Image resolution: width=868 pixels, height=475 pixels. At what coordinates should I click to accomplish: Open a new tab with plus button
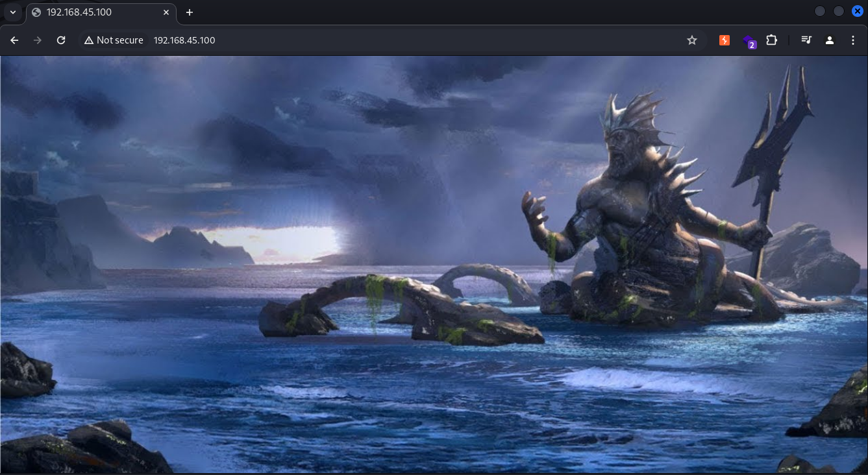point(190,12)
